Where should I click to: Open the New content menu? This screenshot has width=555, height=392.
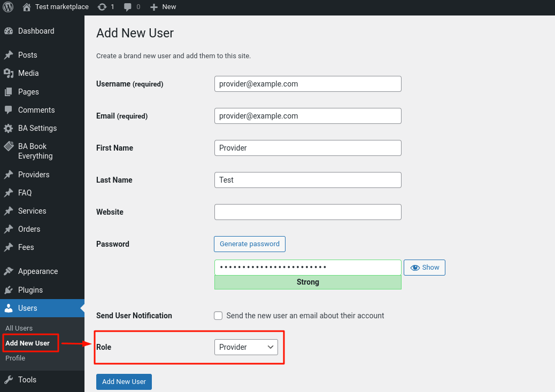tap(163, 7)
